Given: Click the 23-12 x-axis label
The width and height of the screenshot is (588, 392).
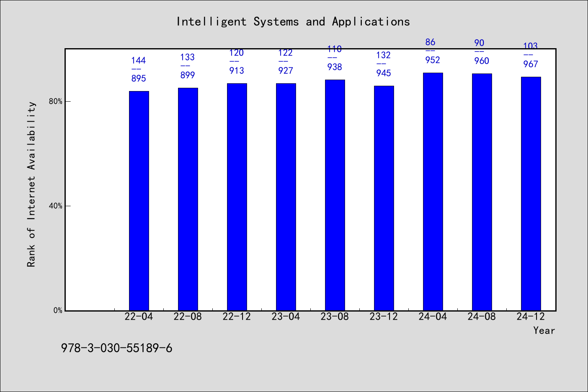Looking at the screenshot, I should point(384,316).
